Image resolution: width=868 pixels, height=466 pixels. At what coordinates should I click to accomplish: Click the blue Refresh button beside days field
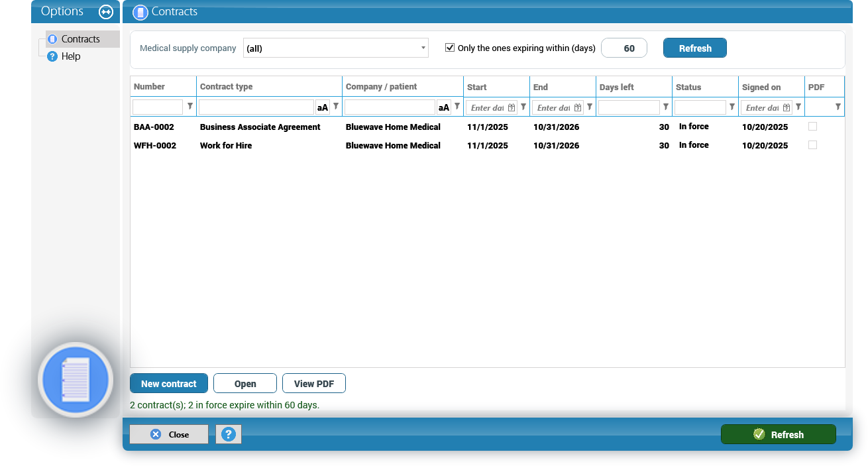(x=695, y=48)
